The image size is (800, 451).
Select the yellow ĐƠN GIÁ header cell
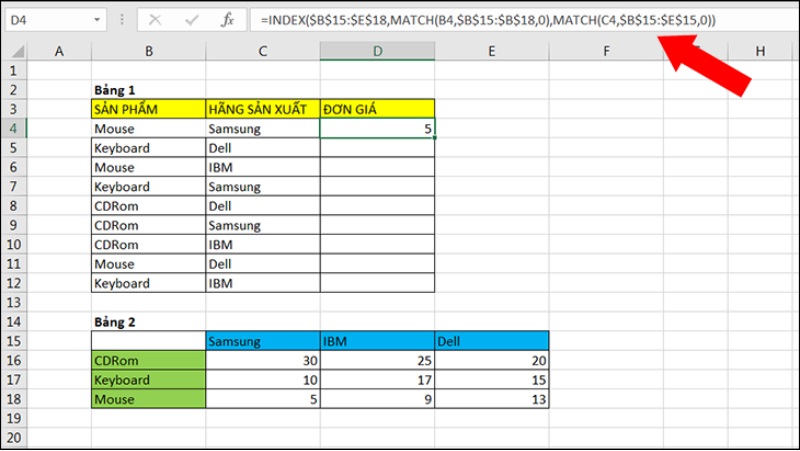point(378,109)
